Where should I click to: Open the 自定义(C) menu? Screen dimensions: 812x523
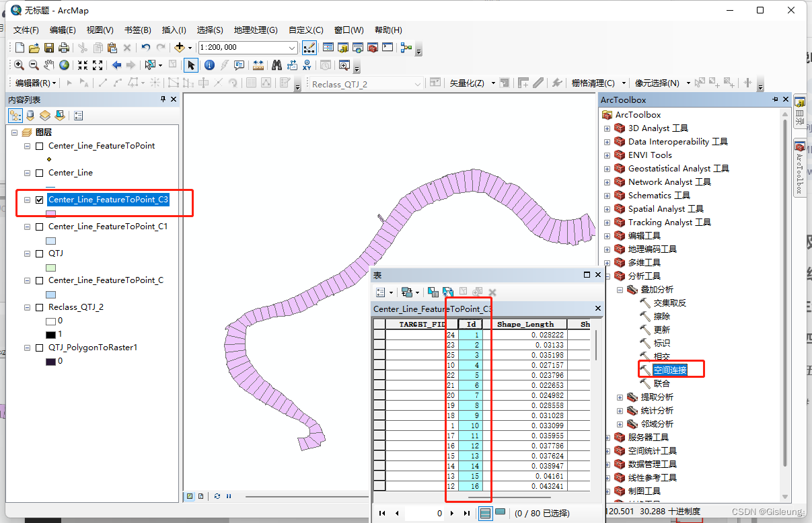[305, 30]
